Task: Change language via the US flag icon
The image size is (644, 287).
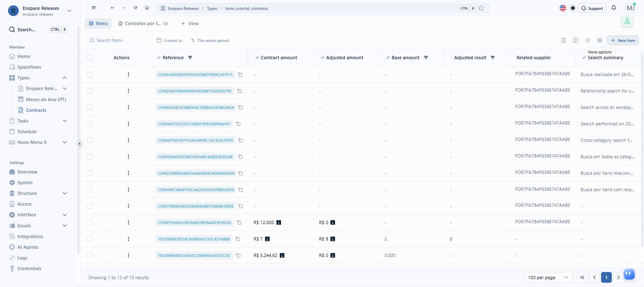Action: pyautogui.click(x=563, y=8)
